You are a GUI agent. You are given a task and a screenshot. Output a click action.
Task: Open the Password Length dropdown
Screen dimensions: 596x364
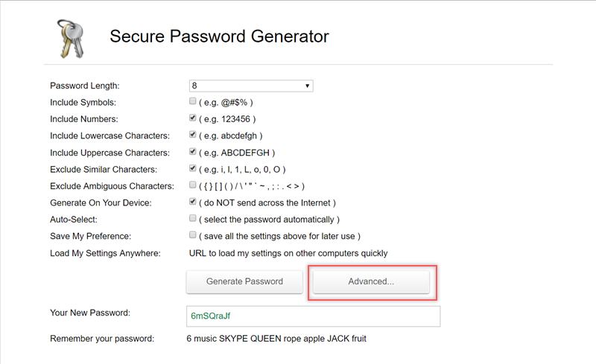pos(251,86)
